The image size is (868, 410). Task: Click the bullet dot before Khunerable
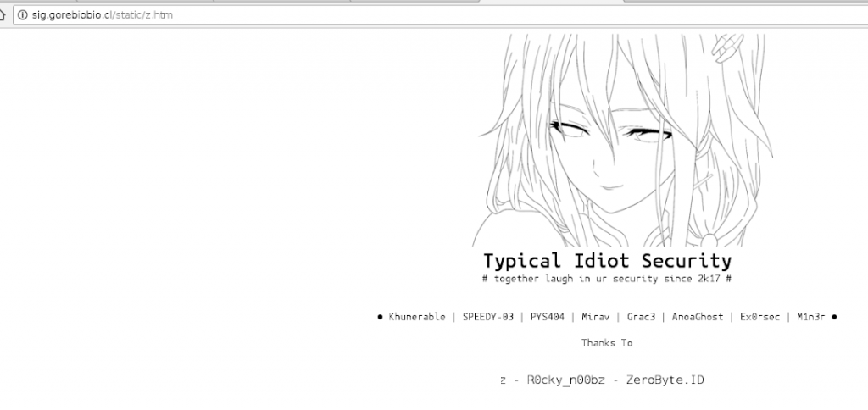380,317
